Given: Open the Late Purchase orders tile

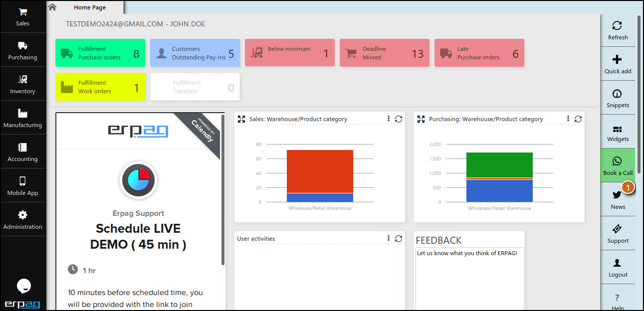Looking at the screenshot, I should pos(479,53).
